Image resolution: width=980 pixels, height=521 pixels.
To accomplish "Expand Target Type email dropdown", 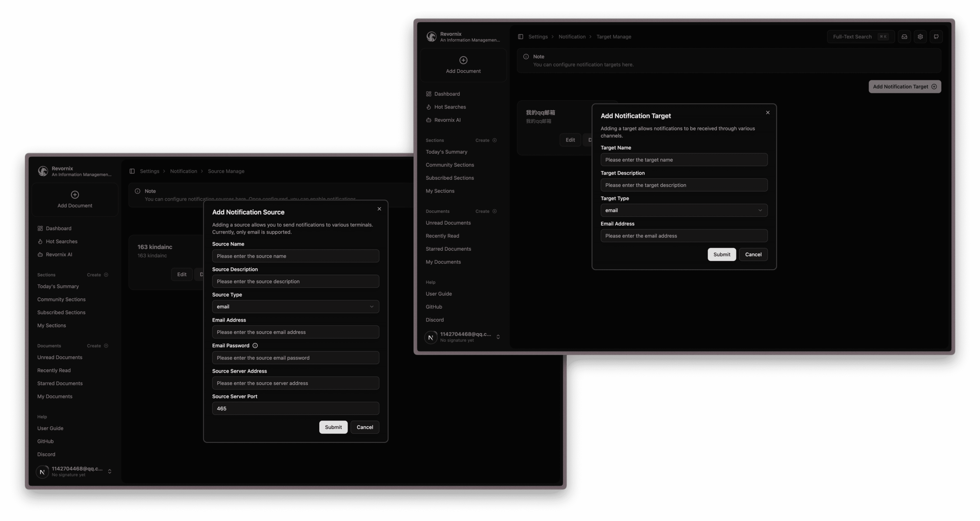I will pyautogui.click(x=684, y=210).
